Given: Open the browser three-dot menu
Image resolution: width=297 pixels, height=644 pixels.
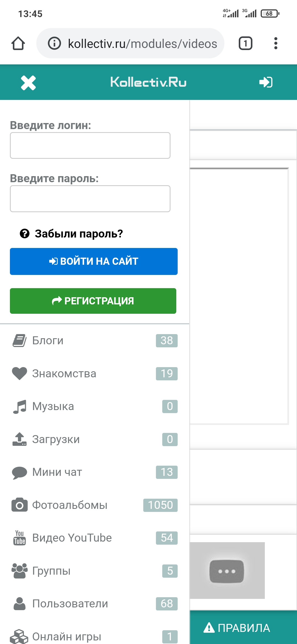Looking at the screenshot, I should coord(276,43).
